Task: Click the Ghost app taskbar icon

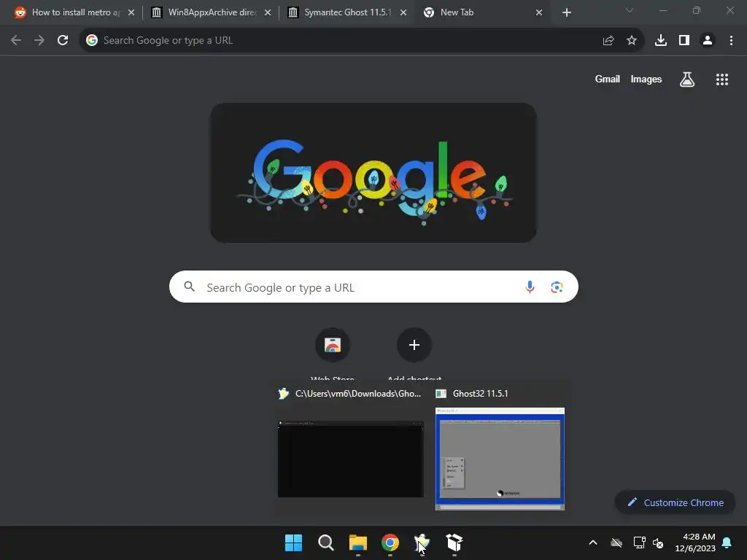Action: (422, 542)
